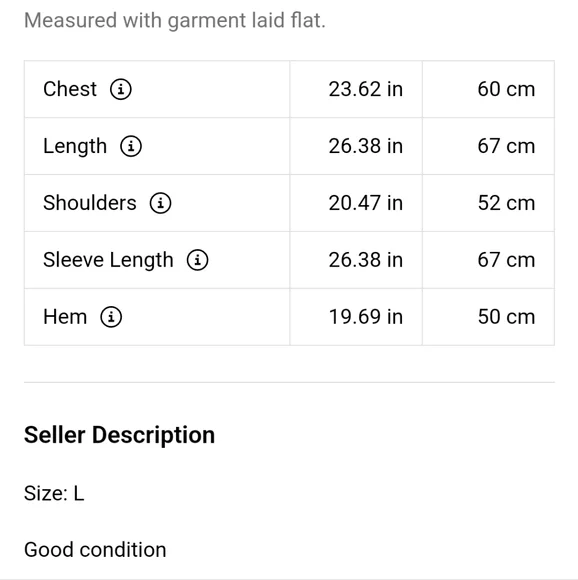Viewport: 578px width, 580px height.
Task: Select the Sleeve Length label
Action: point(108,260)
